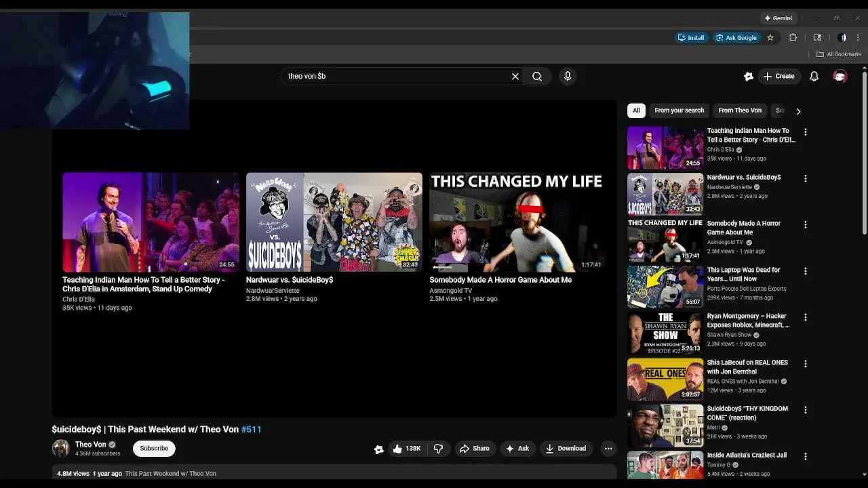Open $uicideboy$ THY KINGDOM COME reaction title

pyautogui.click(x=747, y=413)
